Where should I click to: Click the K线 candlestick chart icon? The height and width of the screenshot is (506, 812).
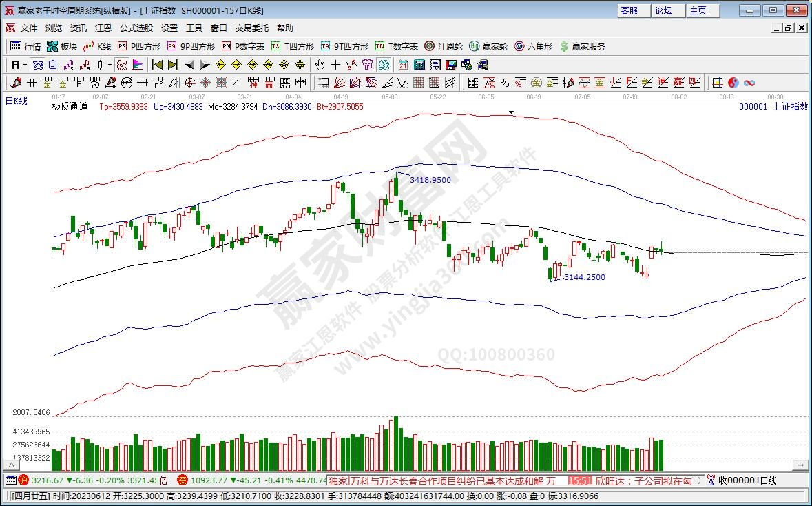click(97, 46)
